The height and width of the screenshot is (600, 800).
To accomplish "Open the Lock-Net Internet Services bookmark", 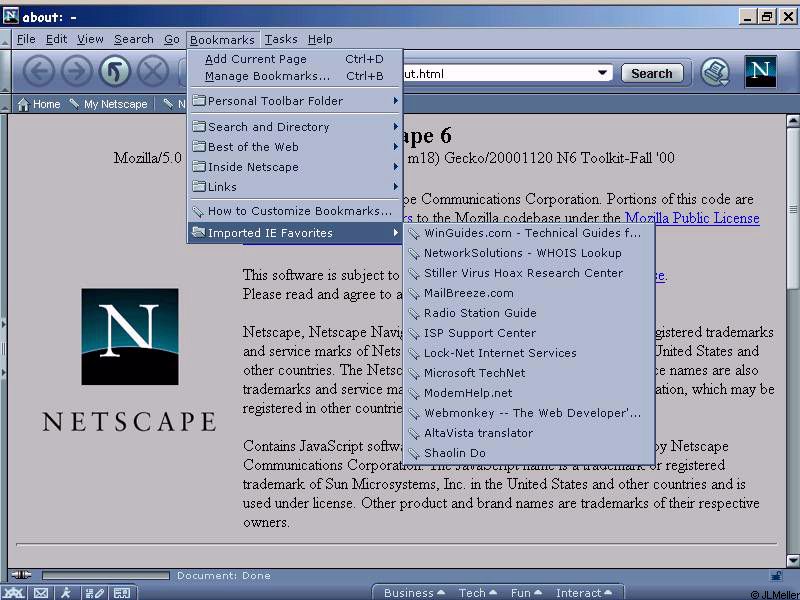I will pyautogui.click(x=529, y=353).
